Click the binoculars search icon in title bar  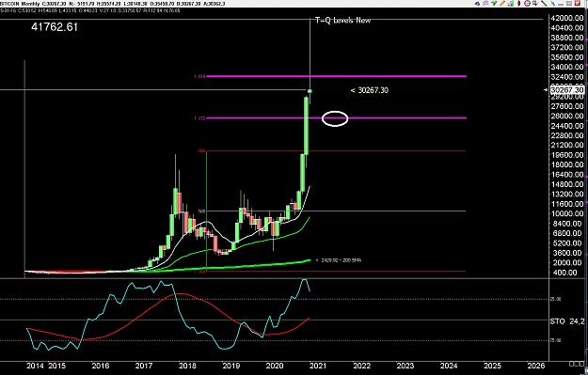point(477,4)
